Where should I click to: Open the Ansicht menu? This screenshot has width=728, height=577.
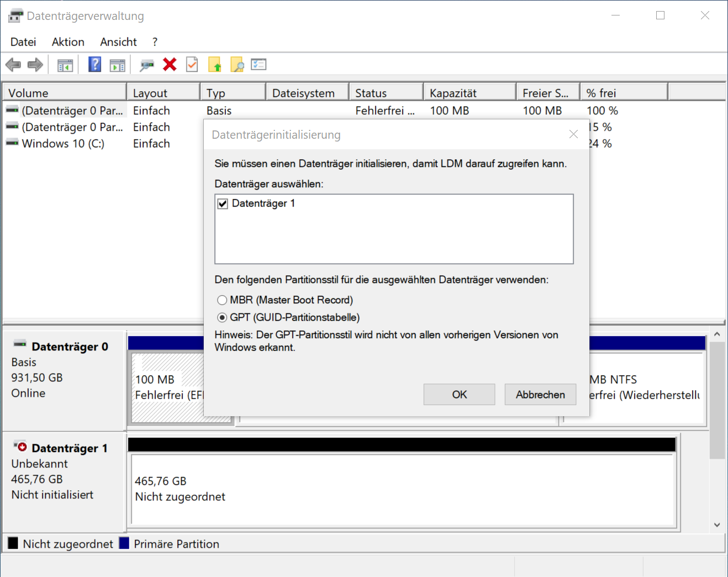pos(118,42)
